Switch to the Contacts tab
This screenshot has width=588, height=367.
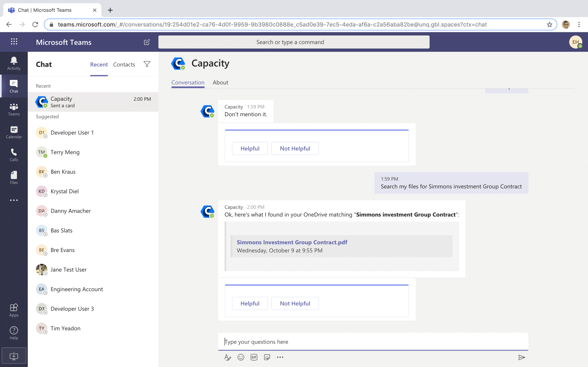pos(124,64)
